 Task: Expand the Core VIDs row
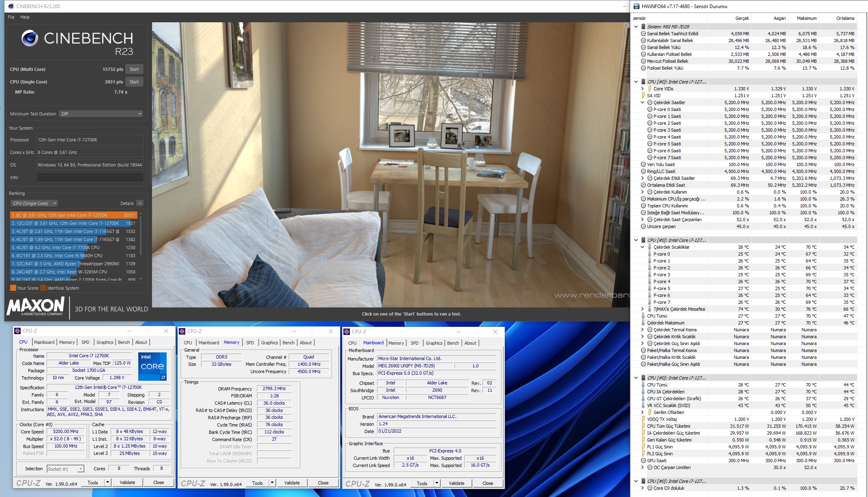pos(642,89)
